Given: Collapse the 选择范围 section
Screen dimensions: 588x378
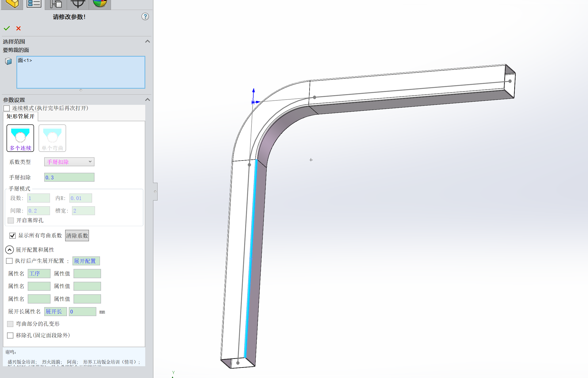Looking at the screenshot, I should coord(148,41).
